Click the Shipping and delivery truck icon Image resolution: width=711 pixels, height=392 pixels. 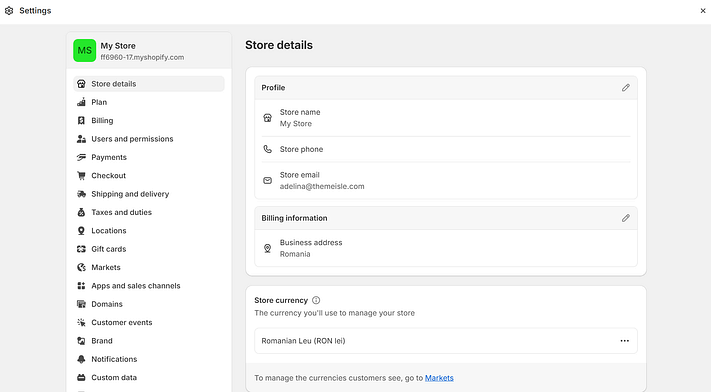tap(81, 194)
